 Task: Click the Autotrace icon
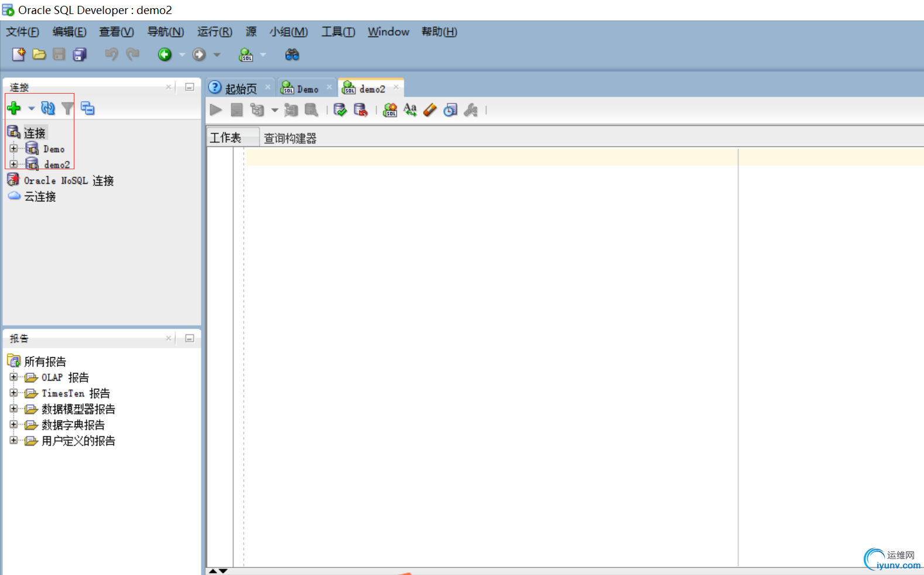291,109
